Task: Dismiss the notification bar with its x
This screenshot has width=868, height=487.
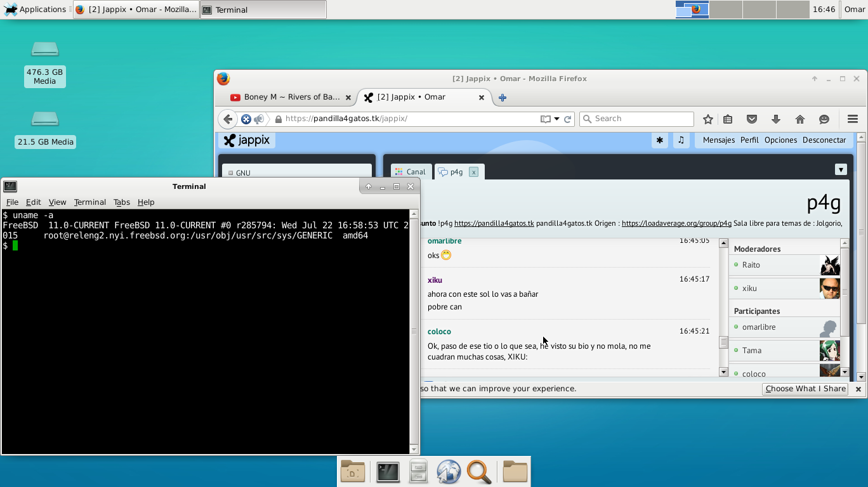Action: click(858, 389)
